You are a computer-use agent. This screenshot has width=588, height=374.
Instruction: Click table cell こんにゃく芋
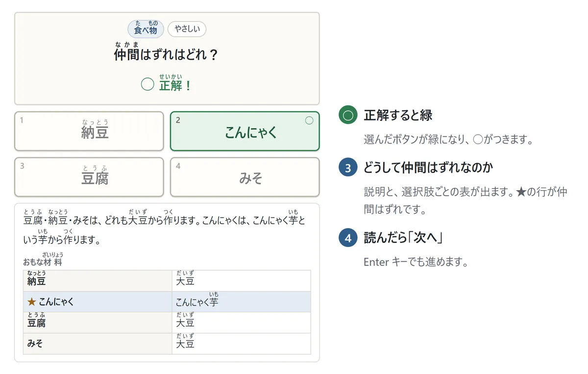(242, 302)
